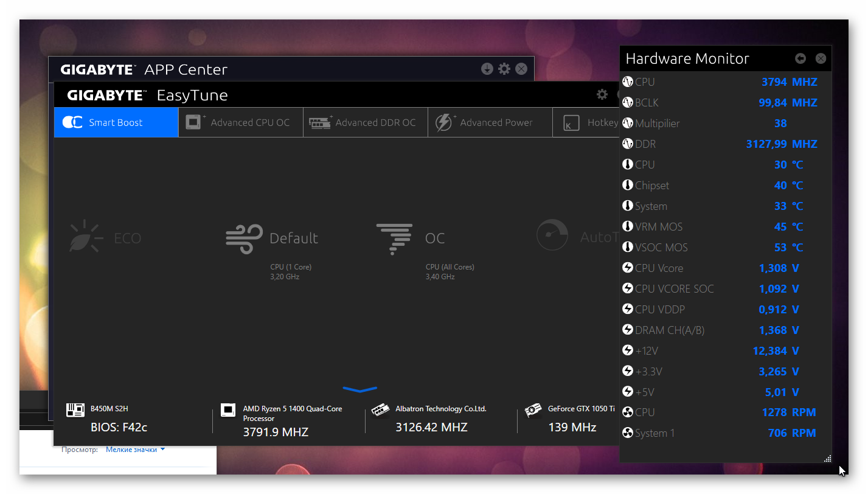This screenshot has height=494, width=868.
Task: Open the EasyTune settings gear
Action: click(x=602, y=94)
